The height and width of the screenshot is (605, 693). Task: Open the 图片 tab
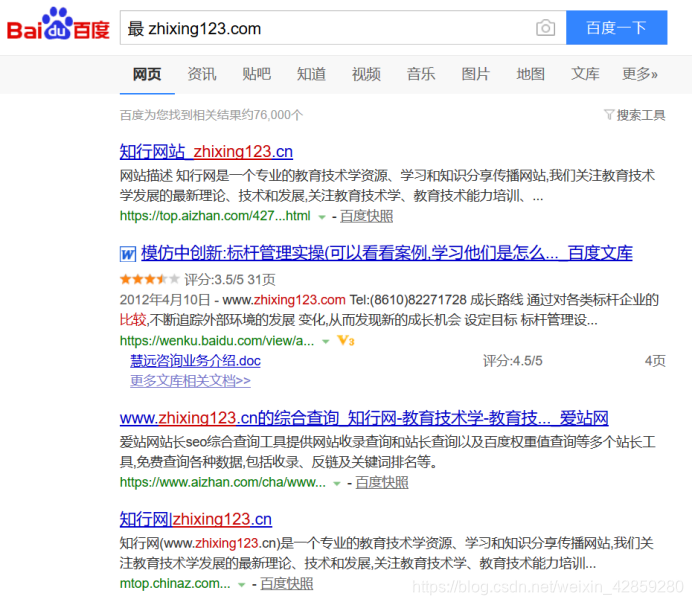click(476, 74)
